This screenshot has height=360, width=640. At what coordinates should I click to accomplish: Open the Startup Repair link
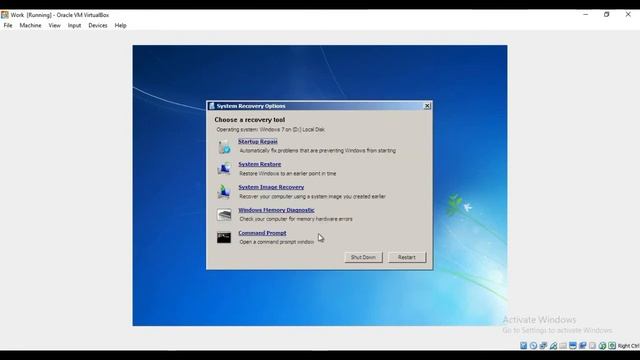258,142
